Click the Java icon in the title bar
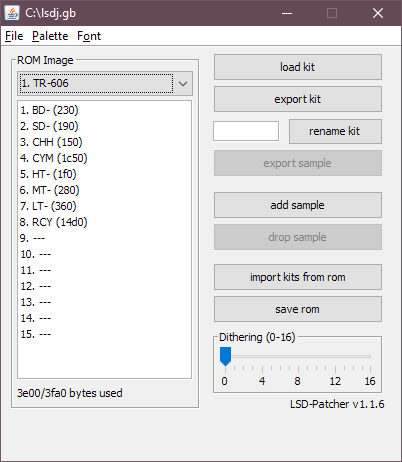402x462 pixels. [12, 13]
